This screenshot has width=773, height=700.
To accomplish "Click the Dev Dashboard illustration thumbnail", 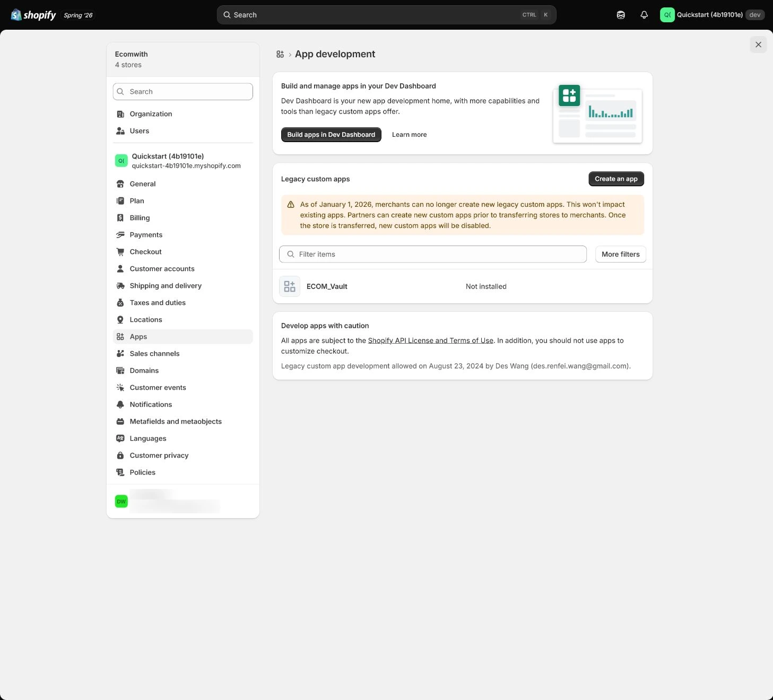I will coord(597,113).
